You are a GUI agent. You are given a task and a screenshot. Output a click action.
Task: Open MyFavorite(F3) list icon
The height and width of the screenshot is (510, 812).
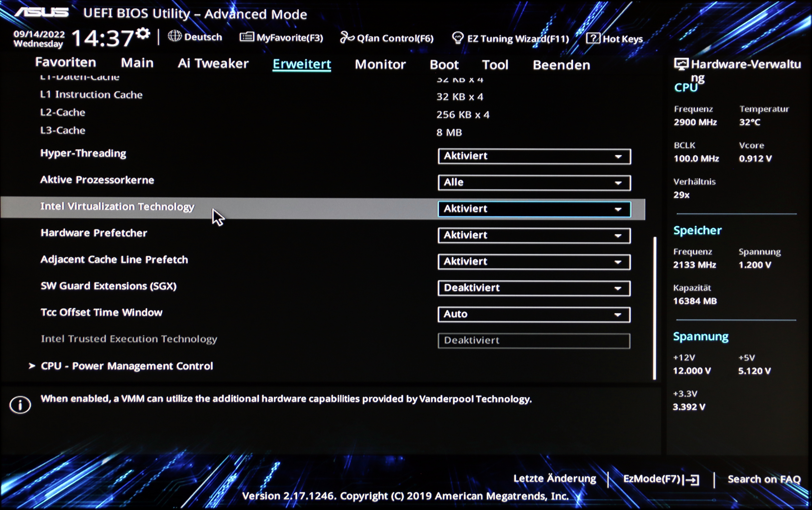[x=246, y=37]
